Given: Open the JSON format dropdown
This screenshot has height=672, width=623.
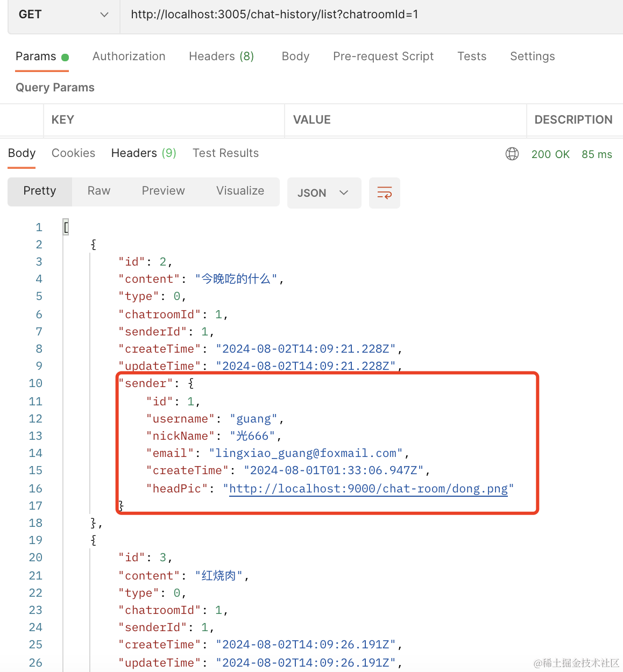Looking at the screenshot, I should [324, 193].
